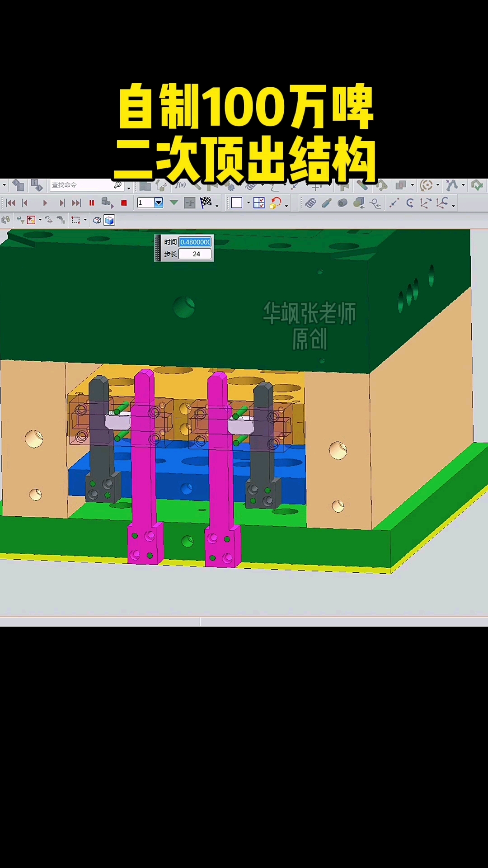Click the checkered finish flag icon
The height and width of the screenshot is (868, 488).
[x=206, y=203]
